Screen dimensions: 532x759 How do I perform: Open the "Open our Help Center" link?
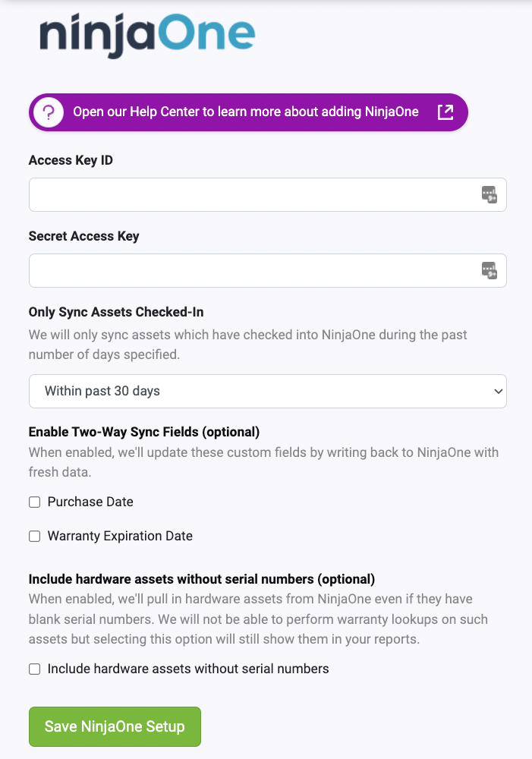pos(245,112)
